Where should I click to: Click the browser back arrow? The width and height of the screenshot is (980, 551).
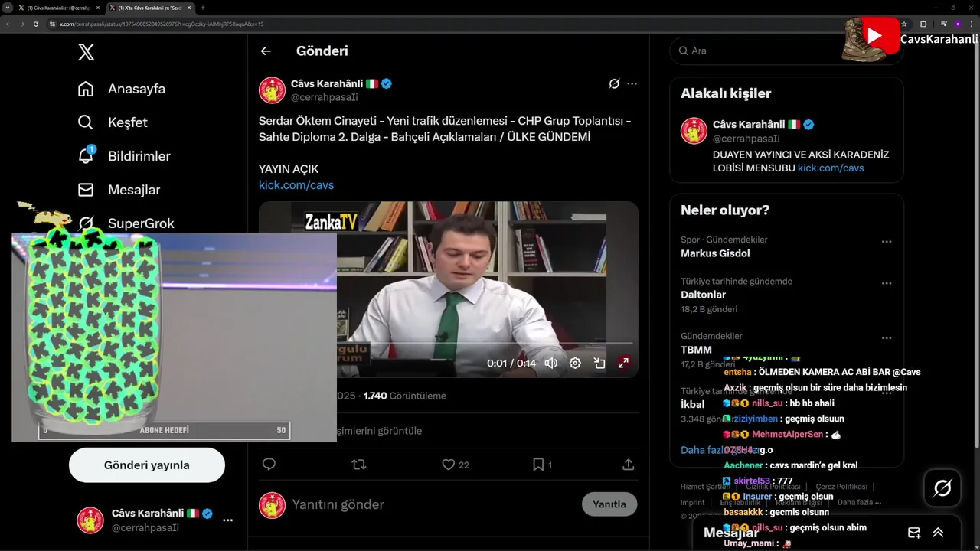(x=8, y=24)
